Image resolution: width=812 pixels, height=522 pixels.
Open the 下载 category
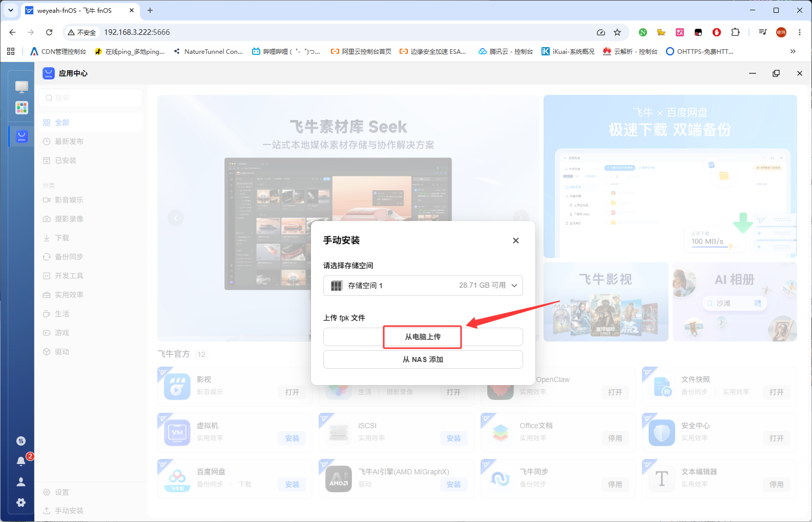coord(91,238)
